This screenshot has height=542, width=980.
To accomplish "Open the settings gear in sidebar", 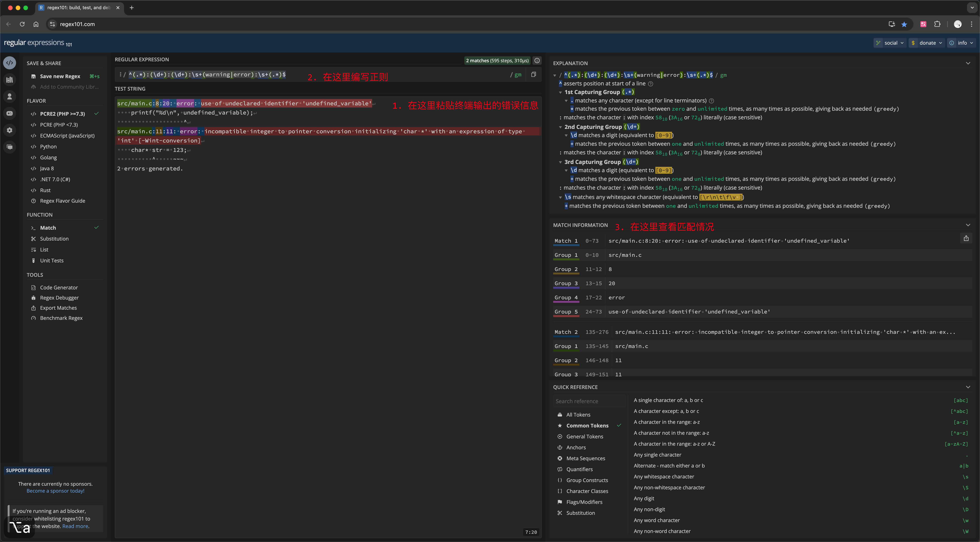I will point(10,130).
